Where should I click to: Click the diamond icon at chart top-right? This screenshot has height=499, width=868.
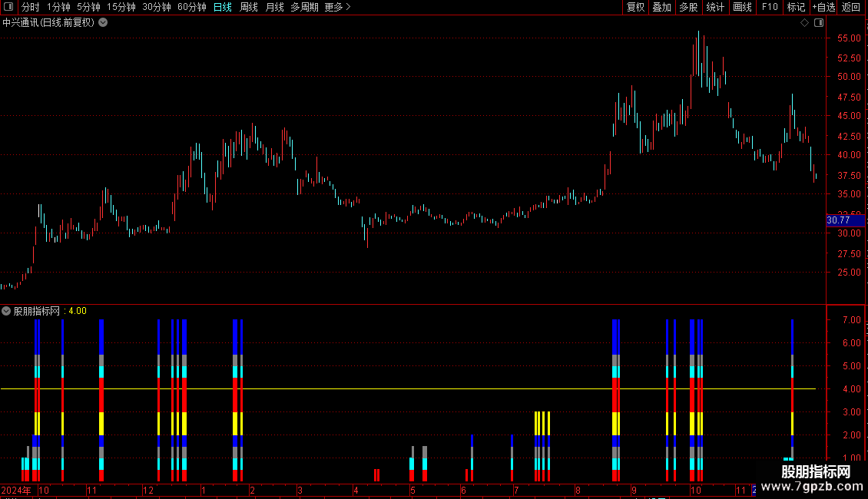tap(805, 23)
